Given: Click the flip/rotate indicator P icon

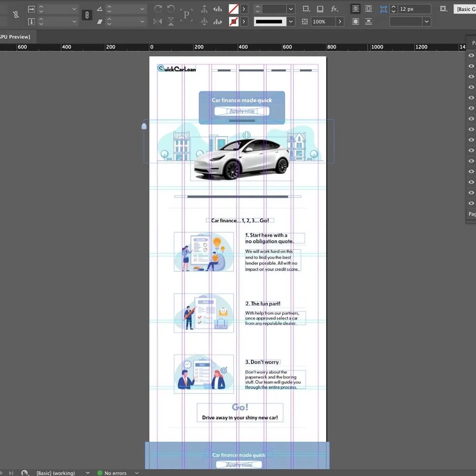Looking at the screenshot, I should [x=186, y=15].
